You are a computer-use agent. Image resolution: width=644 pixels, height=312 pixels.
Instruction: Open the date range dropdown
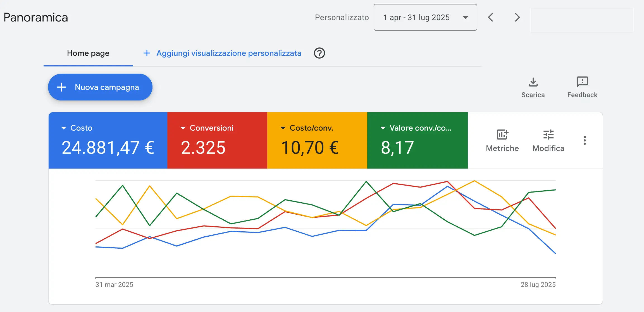click(x=425, y=17)
